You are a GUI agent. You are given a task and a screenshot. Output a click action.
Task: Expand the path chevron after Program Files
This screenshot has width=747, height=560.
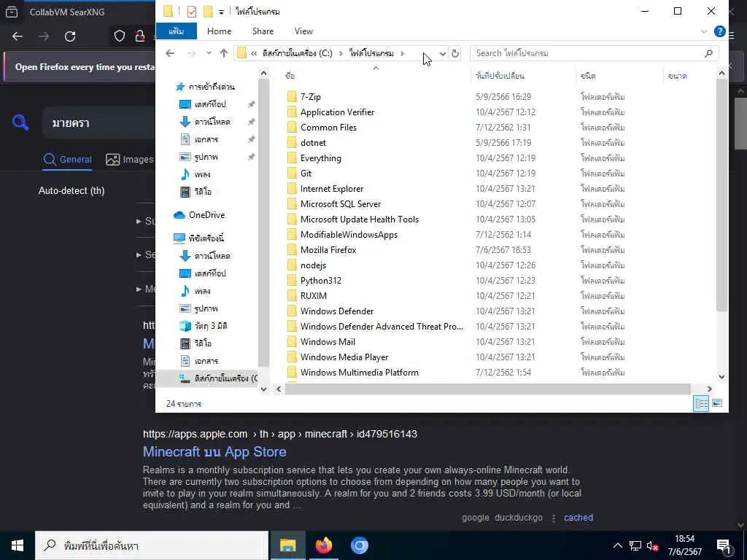pos(403,53)
